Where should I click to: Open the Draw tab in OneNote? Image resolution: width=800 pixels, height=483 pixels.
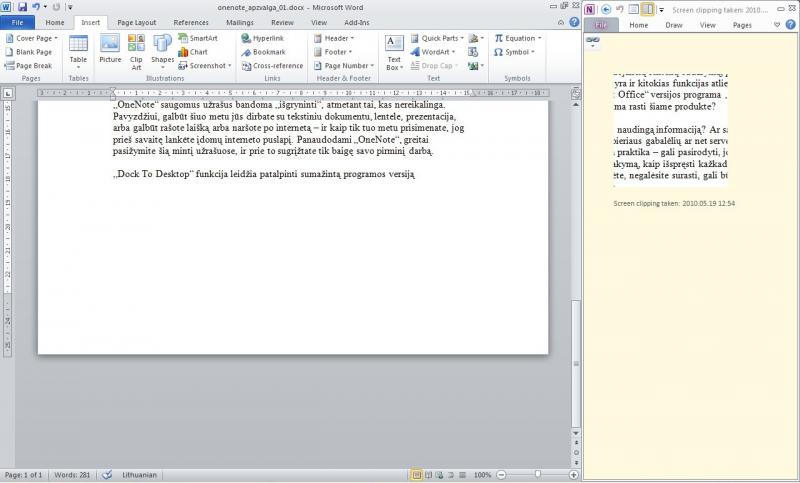pos(673,25)
